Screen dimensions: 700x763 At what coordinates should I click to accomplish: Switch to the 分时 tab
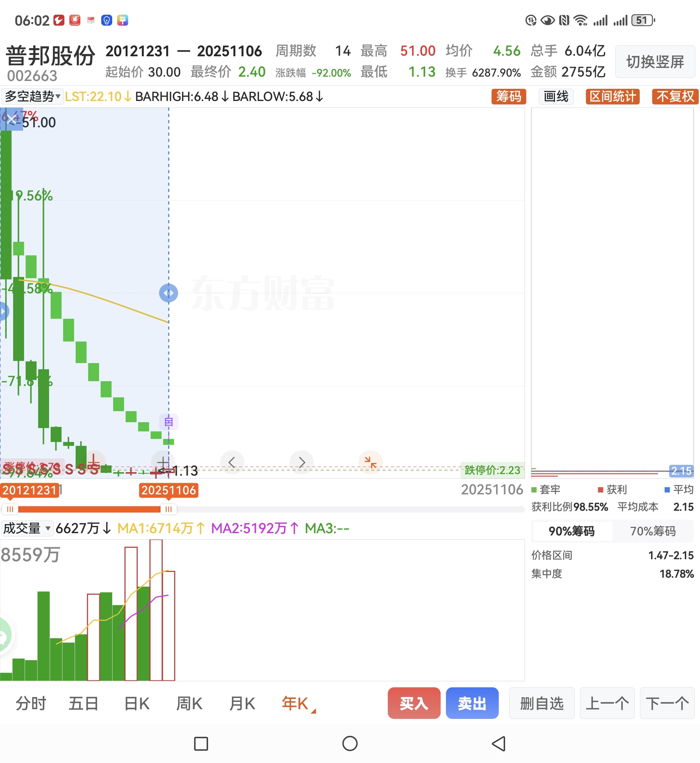pyautogui.click(x=31, y=704)
